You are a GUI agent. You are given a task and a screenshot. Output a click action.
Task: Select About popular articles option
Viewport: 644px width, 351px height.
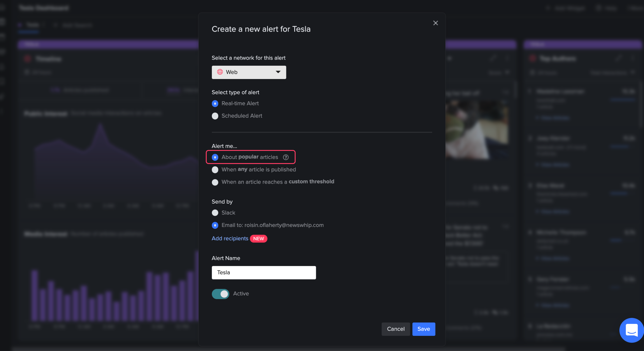pos(215,157)
